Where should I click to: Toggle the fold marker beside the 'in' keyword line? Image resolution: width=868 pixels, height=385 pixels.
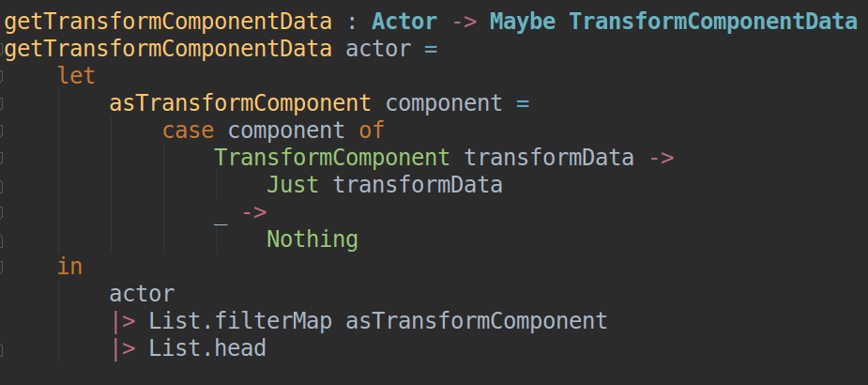click(x=1, y=267)
